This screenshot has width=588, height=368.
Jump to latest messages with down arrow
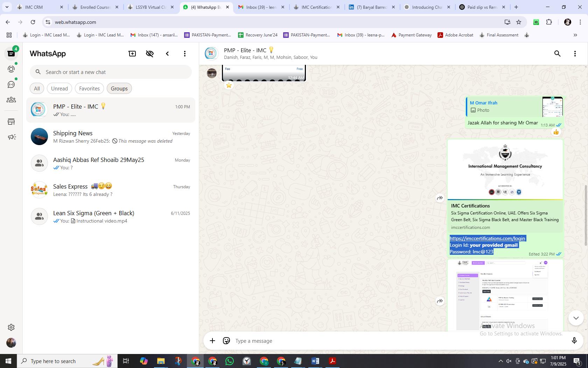pyautogui.click(x=576, y=318)
